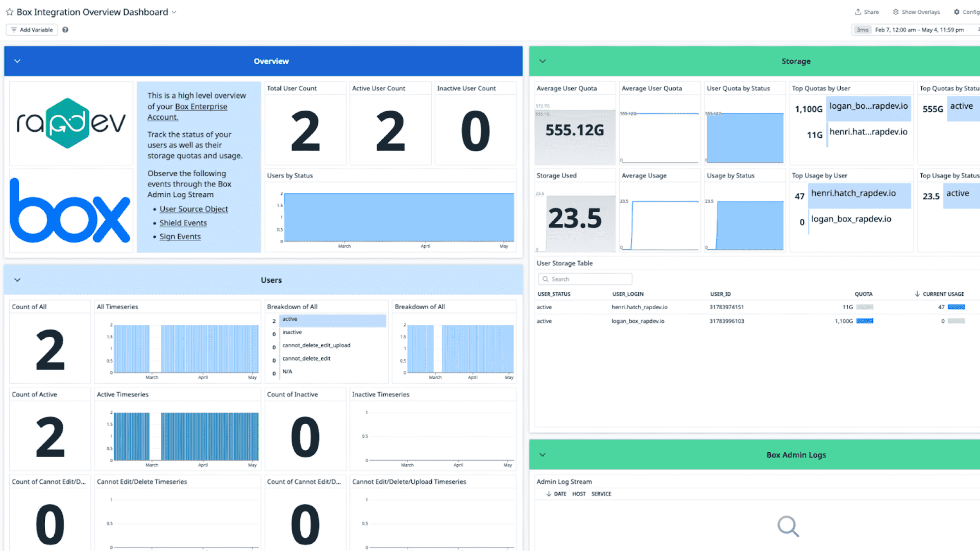Viewport: 980px width, 551px height.
Task: Collapse the Users section
Action: (17, 280)
